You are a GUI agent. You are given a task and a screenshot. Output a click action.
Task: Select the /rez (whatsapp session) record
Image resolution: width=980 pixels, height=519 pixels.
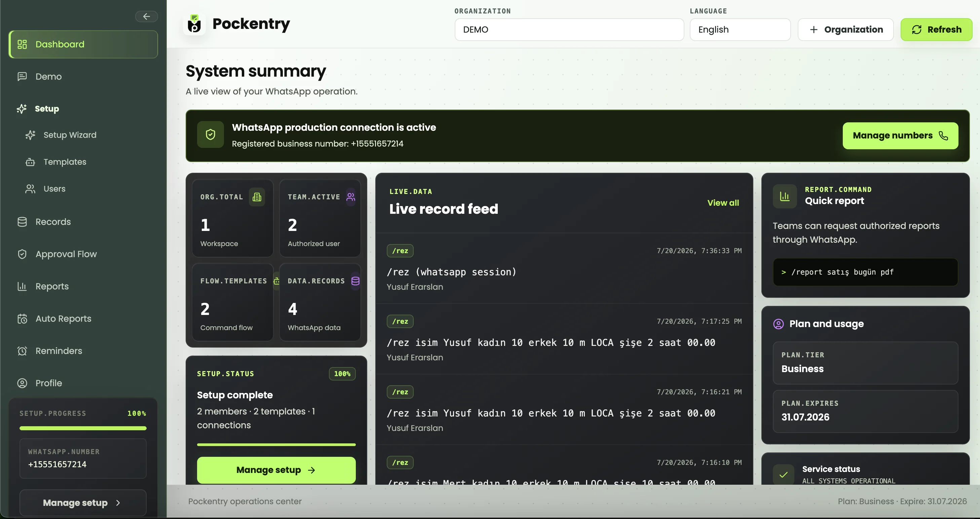pyautogui.click(x=564, y=268)
